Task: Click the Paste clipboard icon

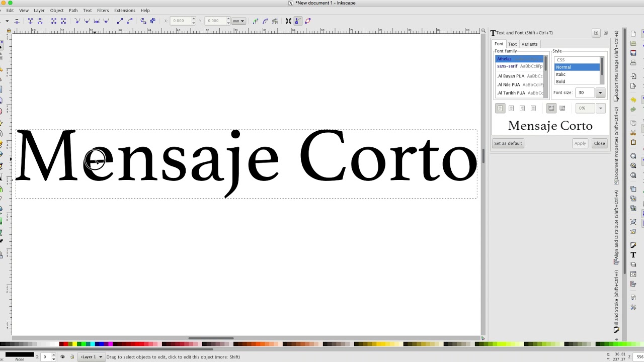Action: pyautogui.click(x=633, y=142)
